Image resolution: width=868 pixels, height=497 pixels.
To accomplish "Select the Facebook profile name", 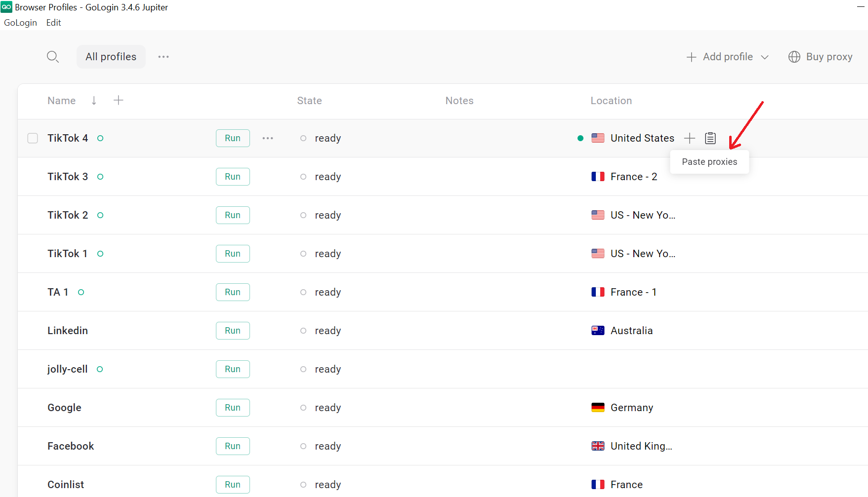I will [x=71, y=446].
